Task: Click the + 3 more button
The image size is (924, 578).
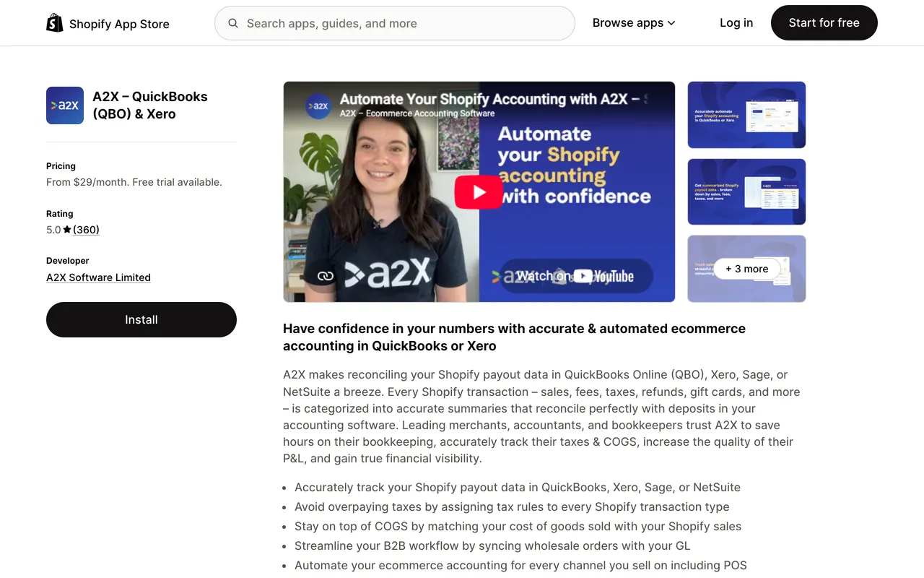Action: 746,269
